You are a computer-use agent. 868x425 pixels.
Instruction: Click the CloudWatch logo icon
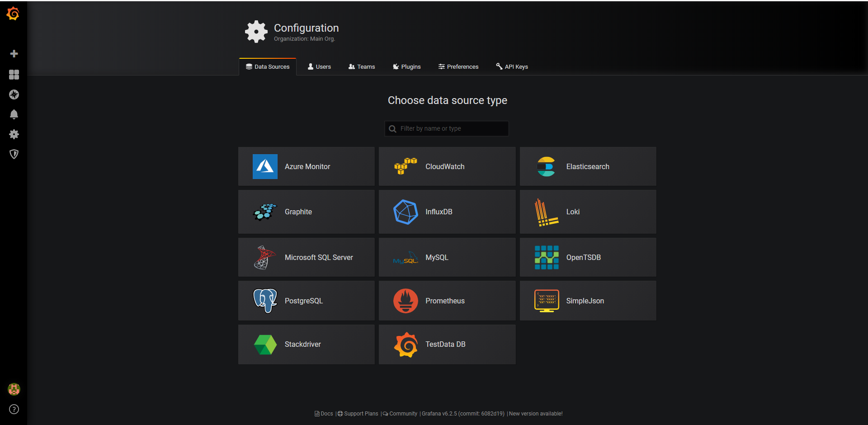(x=406, y=166)
